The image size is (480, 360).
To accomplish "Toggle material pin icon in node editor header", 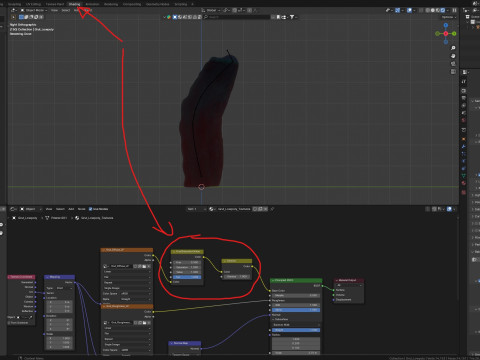I will click(x=272, y=209).
